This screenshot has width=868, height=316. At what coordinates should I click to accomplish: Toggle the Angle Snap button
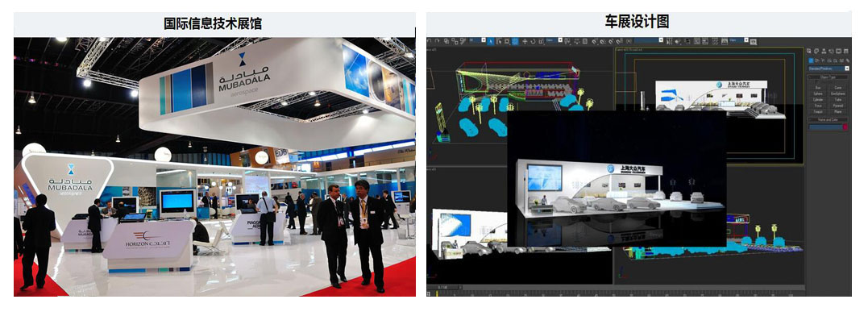click(602, 41)
